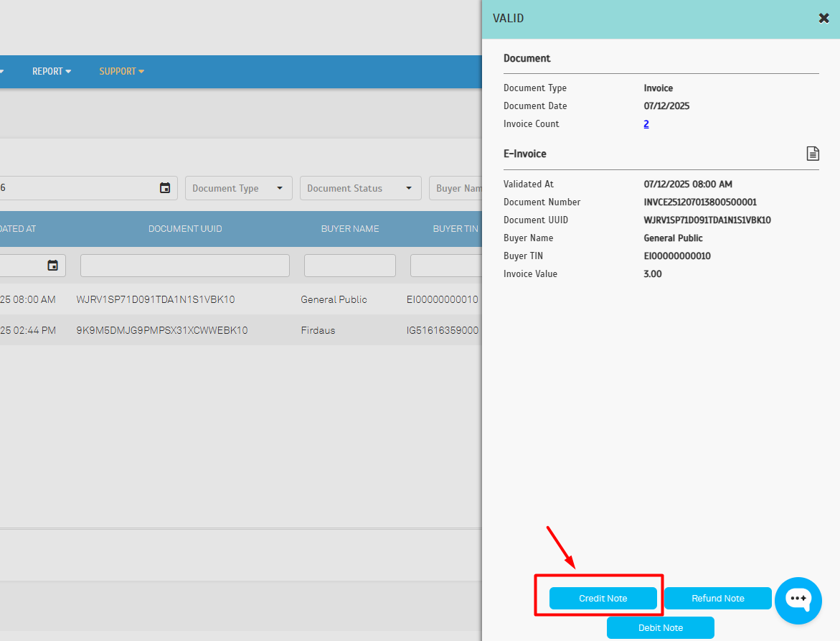Click the Buyer TIN column filter field
This screenshot has width=840, height=641.
click(445, 266)
